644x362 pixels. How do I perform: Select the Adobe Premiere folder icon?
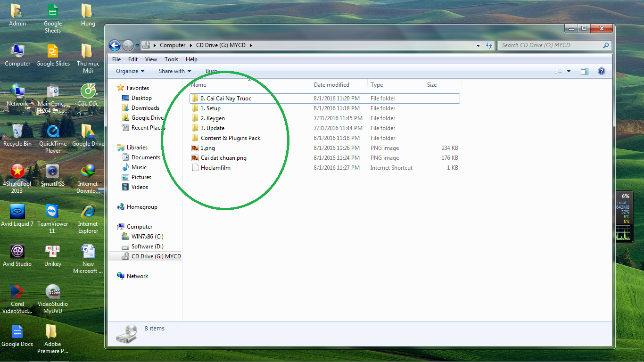pos(53,339)
